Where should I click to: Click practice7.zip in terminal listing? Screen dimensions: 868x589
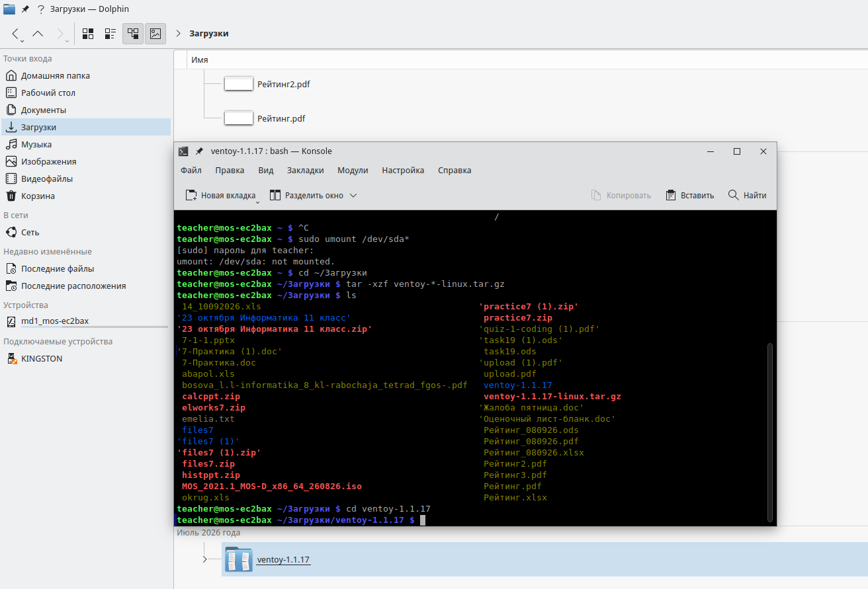pyautogui.click(x=518, y=318)
